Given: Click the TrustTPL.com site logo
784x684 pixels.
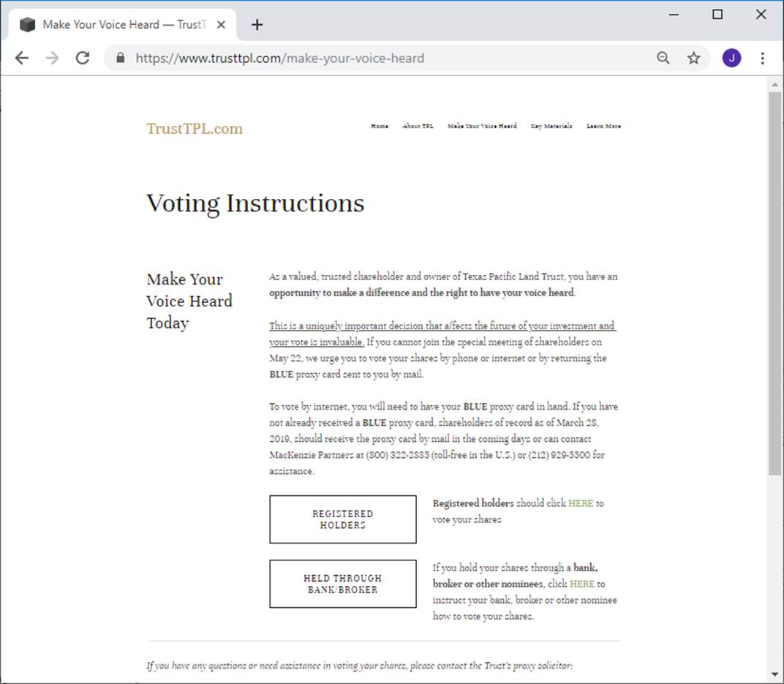Looking at the screenshot, I should [195, 129].
